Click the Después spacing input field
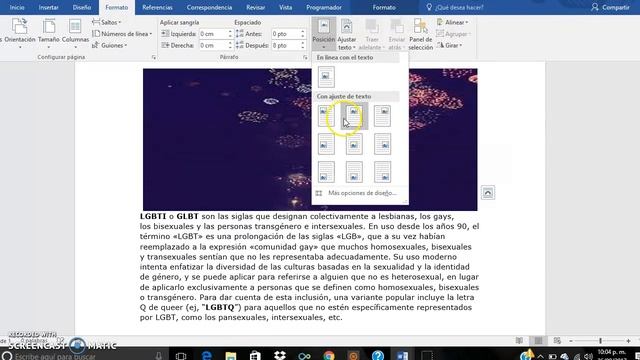 (285, 45)
